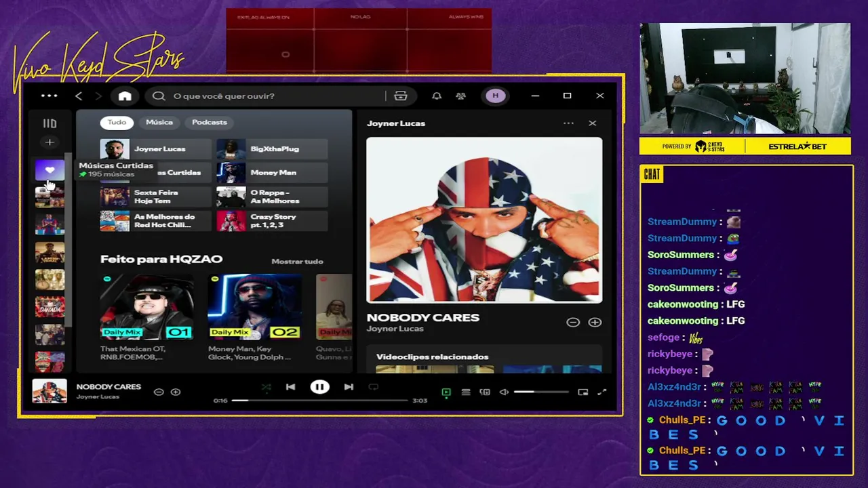Pause the current song
868x488 pixels.
click(x=319, y=387)
